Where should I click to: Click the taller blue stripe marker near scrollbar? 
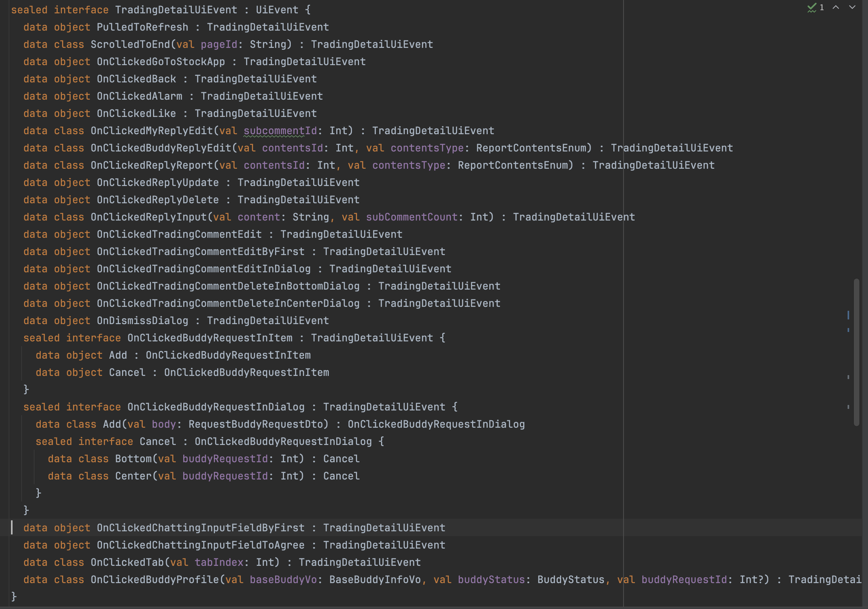tap(848, 315)
